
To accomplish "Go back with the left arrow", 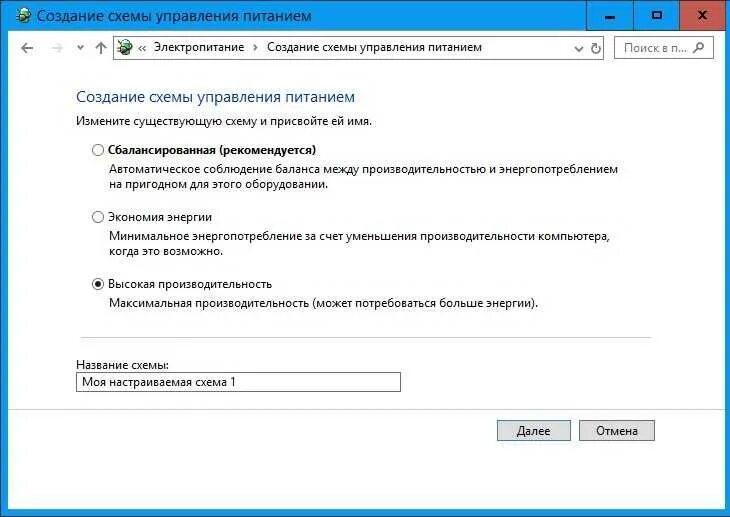I will [27, 48].
